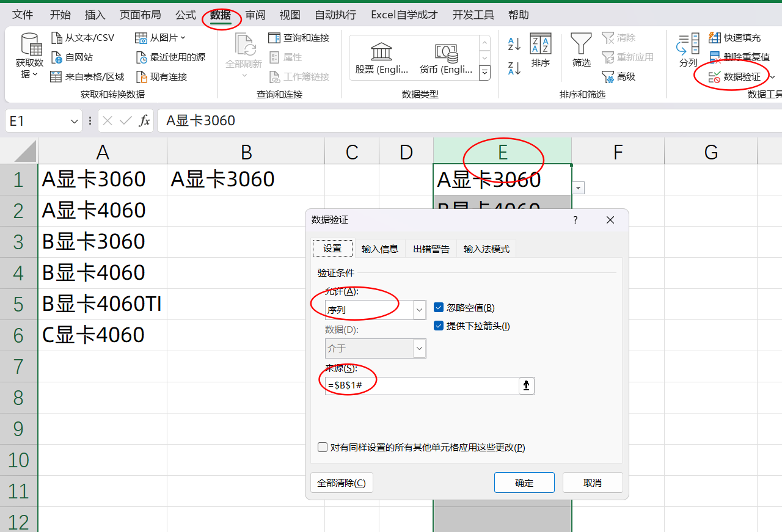Toggle the 筛选 filter

coord(581,50)
